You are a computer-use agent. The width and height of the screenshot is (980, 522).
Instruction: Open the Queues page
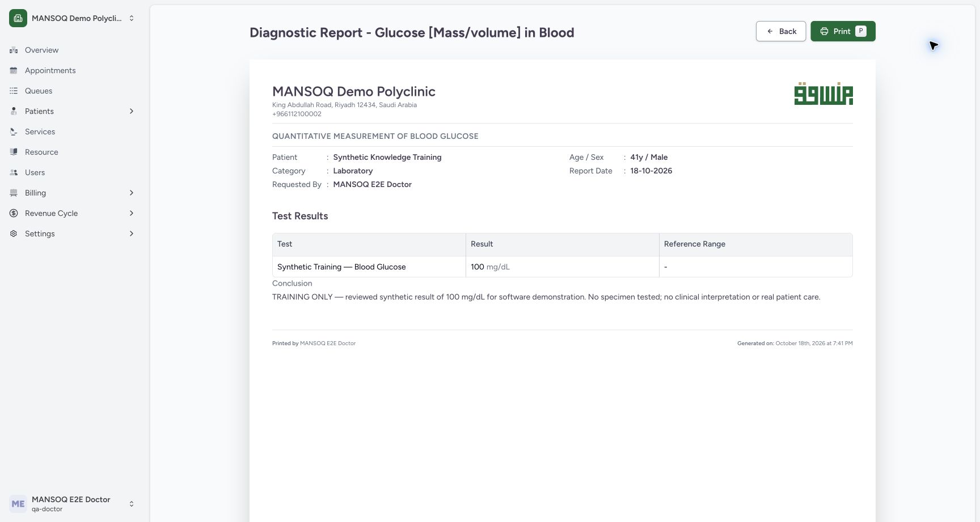click(x=73, y=91)
